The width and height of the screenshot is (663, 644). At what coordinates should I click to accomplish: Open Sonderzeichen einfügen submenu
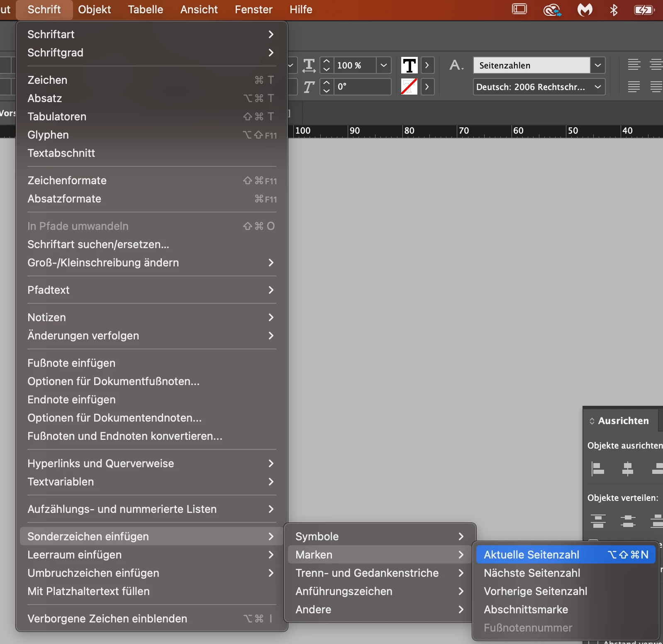tap(151, 537)
